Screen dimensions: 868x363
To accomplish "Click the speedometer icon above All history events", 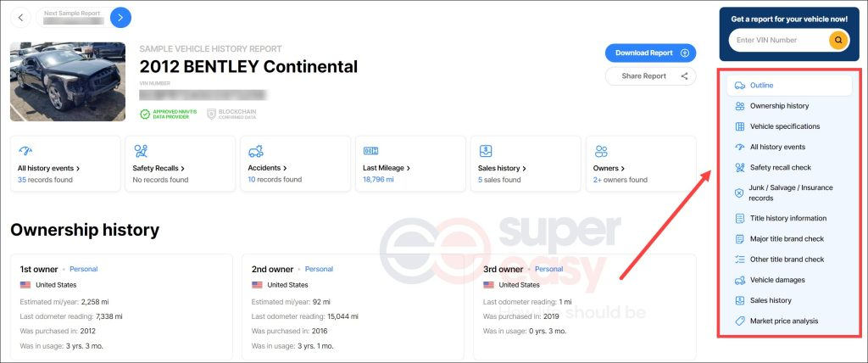I will tap(25, 151).
